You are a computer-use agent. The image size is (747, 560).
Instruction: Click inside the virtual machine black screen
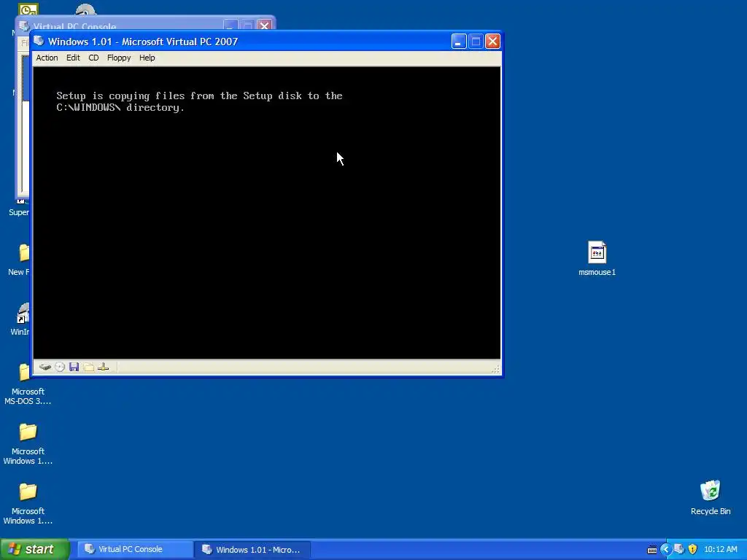pos(267,213)
